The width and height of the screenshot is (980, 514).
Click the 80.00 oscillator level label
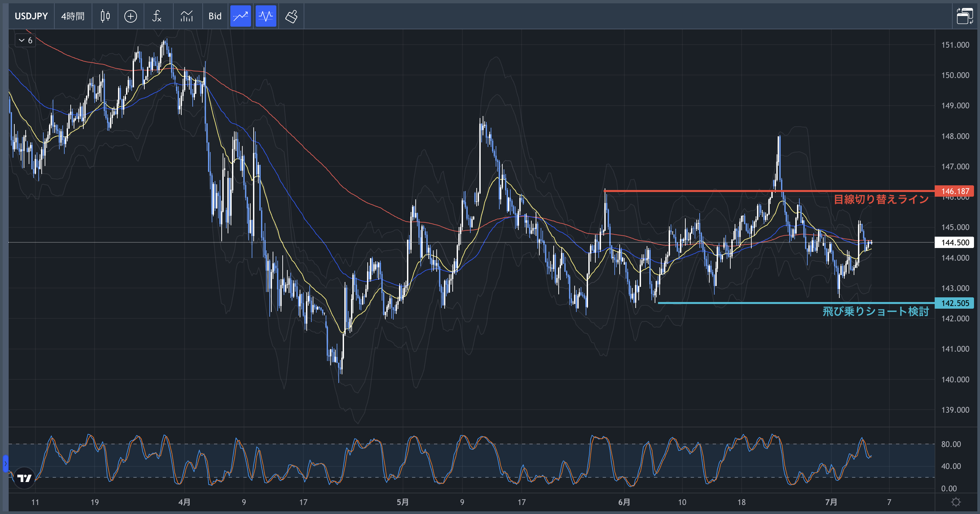tap(951, 444)
